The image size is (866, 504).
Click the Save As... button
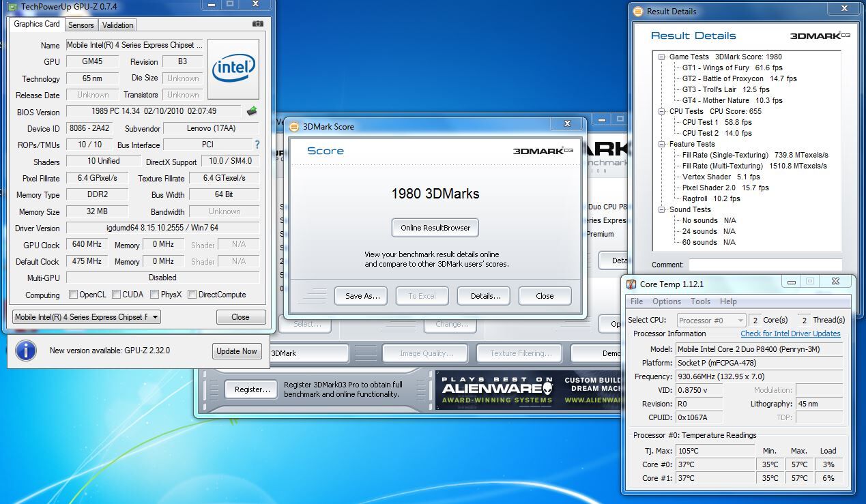click(361, 296)
